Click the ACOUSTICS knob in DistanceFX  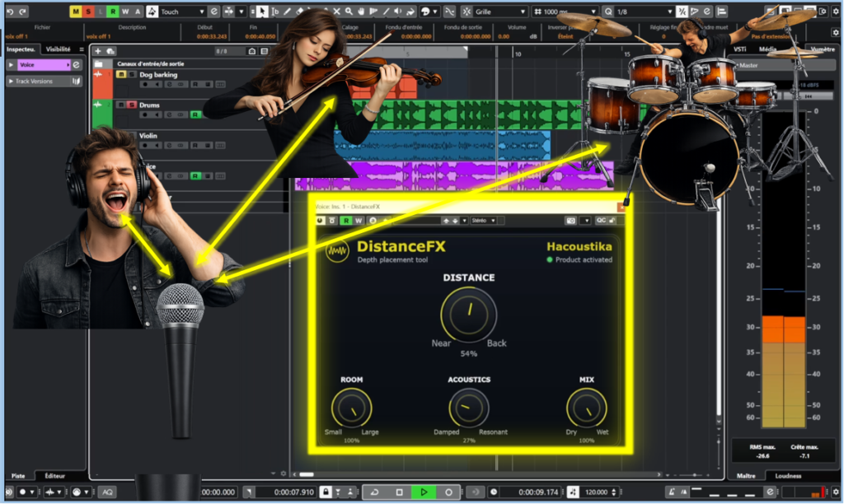click(x=469, y=408)
